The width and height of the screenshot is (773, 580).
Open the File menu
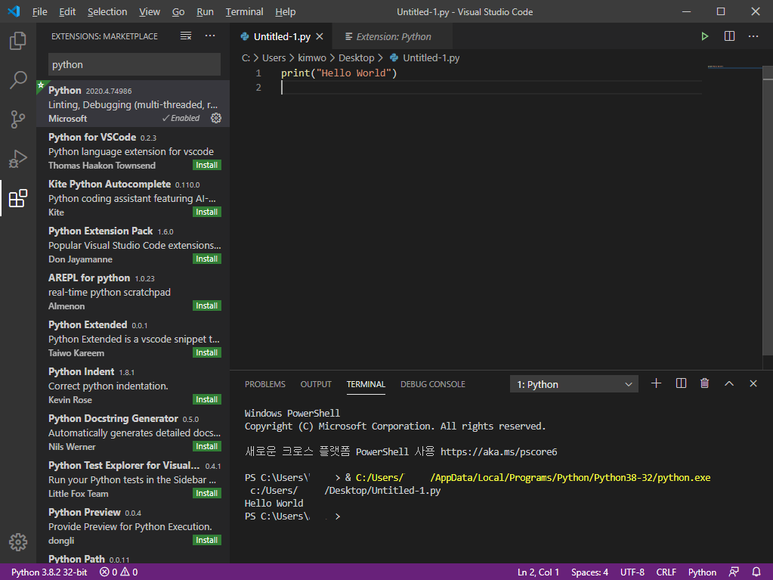click(x=39, y=12)
